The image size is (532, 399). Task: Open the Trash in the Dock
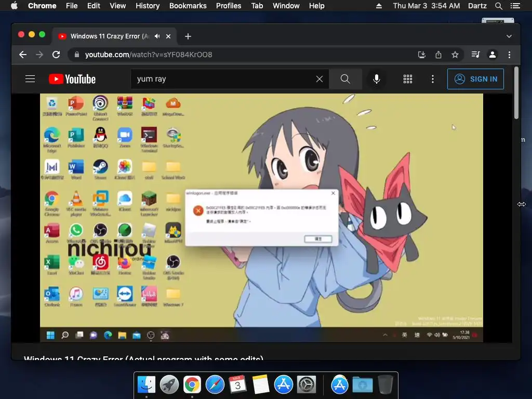click(385, 385)
